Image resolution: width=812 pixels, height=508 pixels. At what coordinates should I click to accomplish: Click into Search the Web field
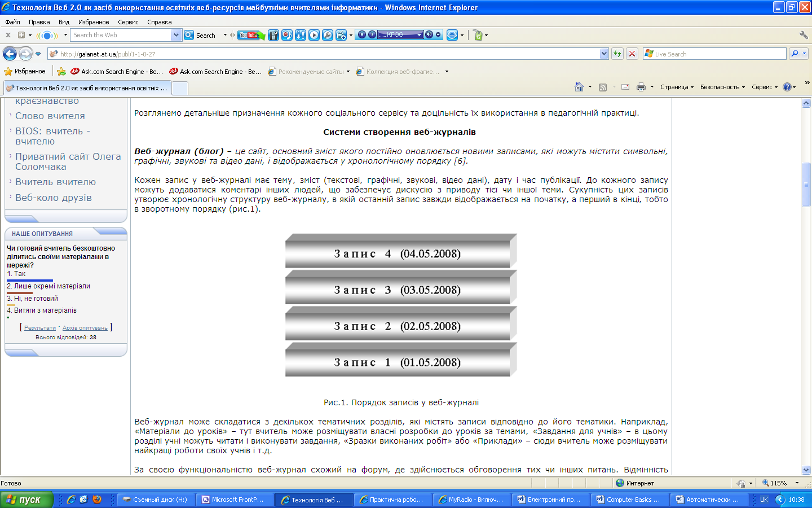[x=121, y=35]
